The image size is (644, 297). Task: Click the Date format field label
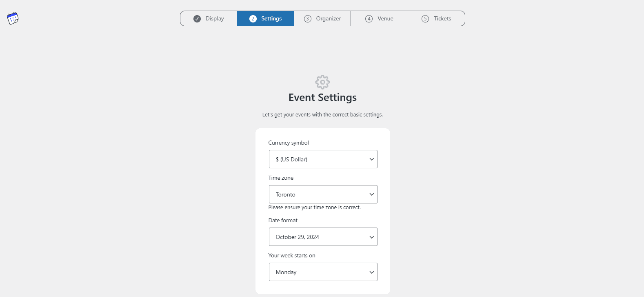283,220
